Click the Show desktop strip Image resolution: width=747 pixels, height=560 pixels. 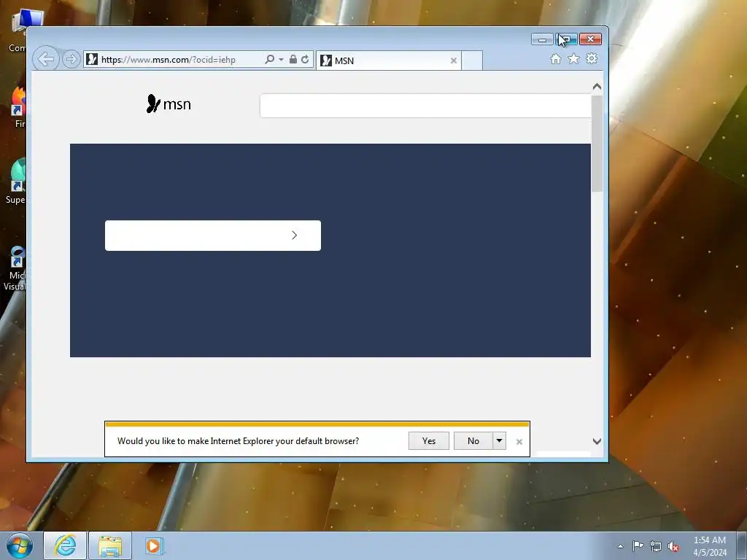742,545
